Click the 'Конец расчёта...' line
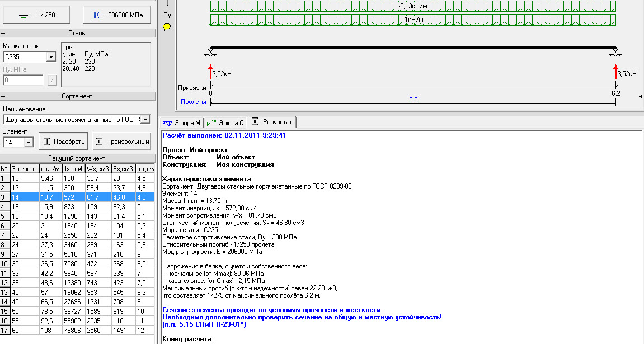 tap(190, 339)
